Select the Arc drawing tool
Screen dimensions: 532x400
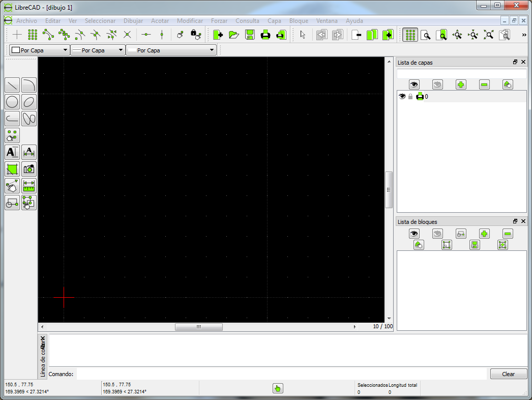tap(28, 85)
